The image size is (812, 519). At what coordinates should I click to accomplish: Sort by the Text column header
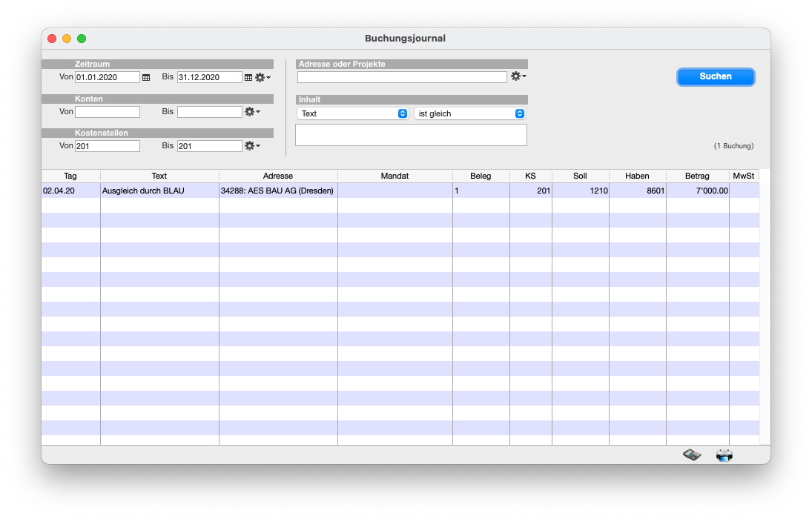[159, 176]
